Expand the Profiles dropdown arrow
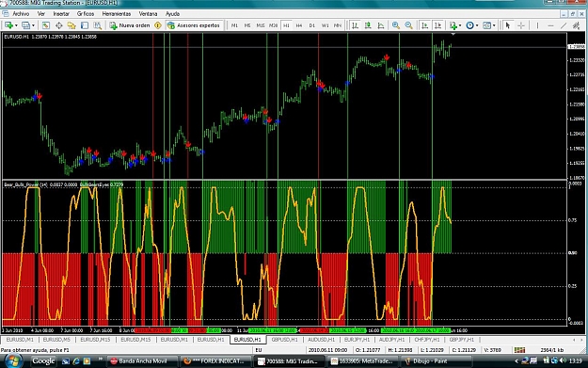The height and width of the screenshot is (368, 588). point(33,25)
